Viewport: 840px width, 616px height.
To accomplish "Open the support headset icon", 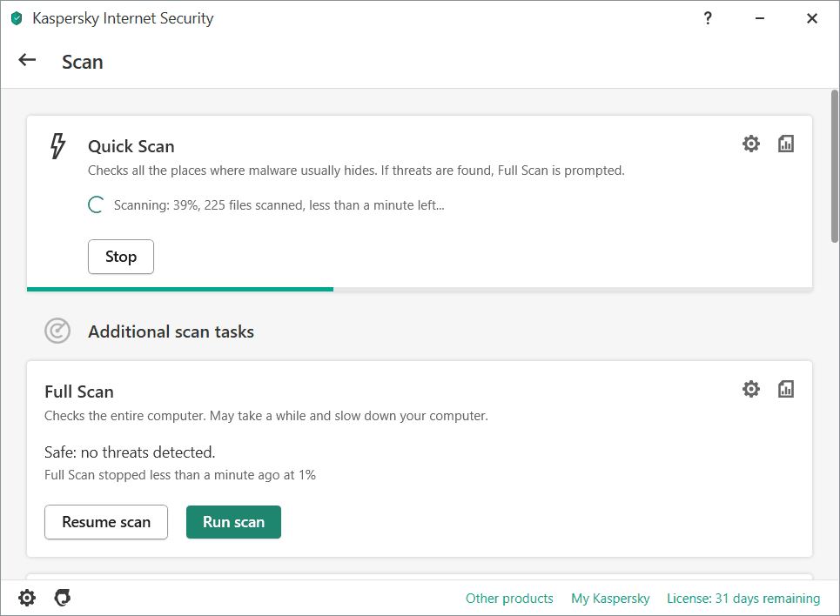I will tap(62, 598).
